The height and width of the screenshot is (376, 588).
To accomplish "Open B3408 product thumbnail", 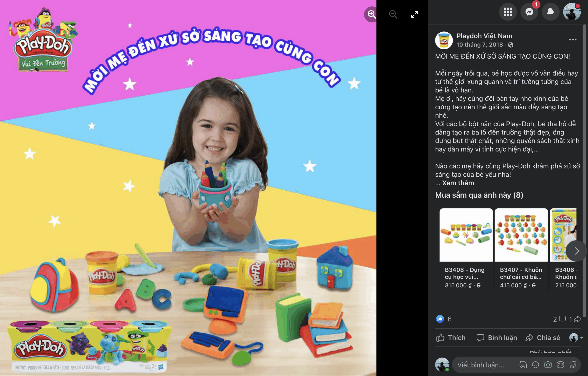I will pyautogui.click(x=466, y=235).
